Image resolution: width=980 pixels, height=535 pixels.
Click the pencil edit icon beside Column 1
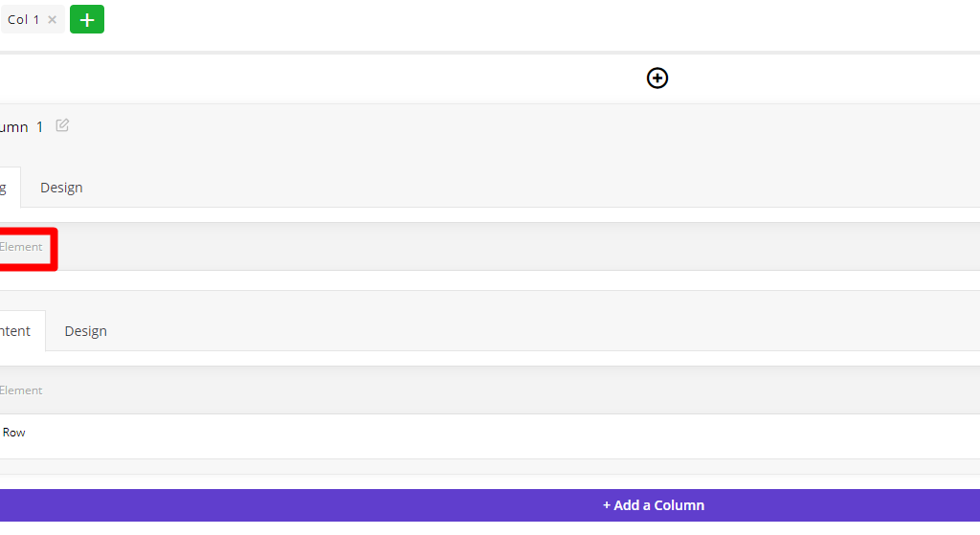click(x=62, y=125)
